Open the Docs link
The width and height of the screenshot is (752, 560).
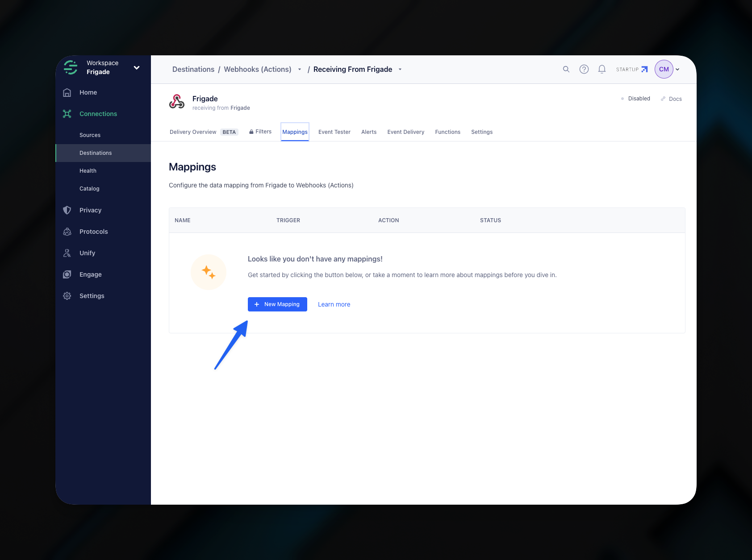pos(671,99)
